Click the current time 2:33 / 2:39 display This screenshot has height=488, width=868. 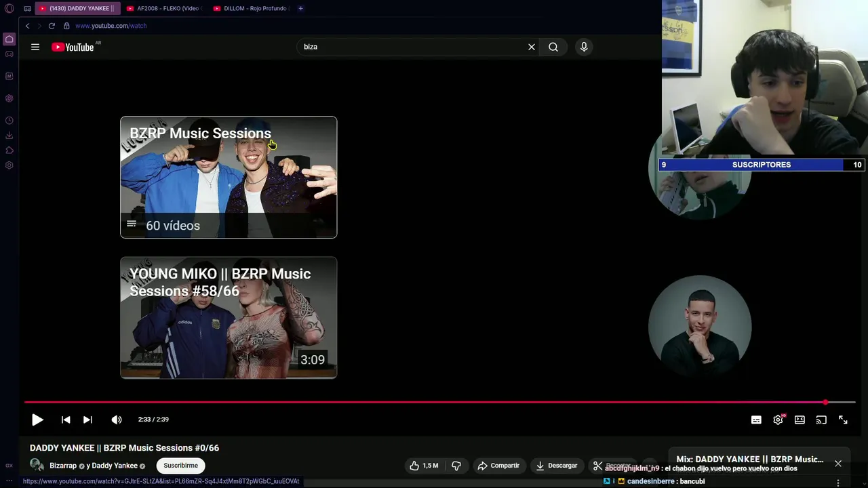click(x=153, y=420)
